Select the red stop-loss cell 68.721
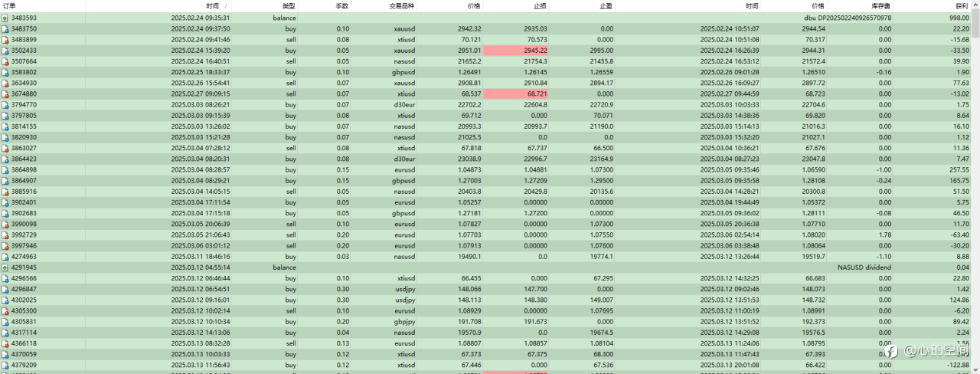The height and width of the screenshot is (374, 980). point(516,93)
